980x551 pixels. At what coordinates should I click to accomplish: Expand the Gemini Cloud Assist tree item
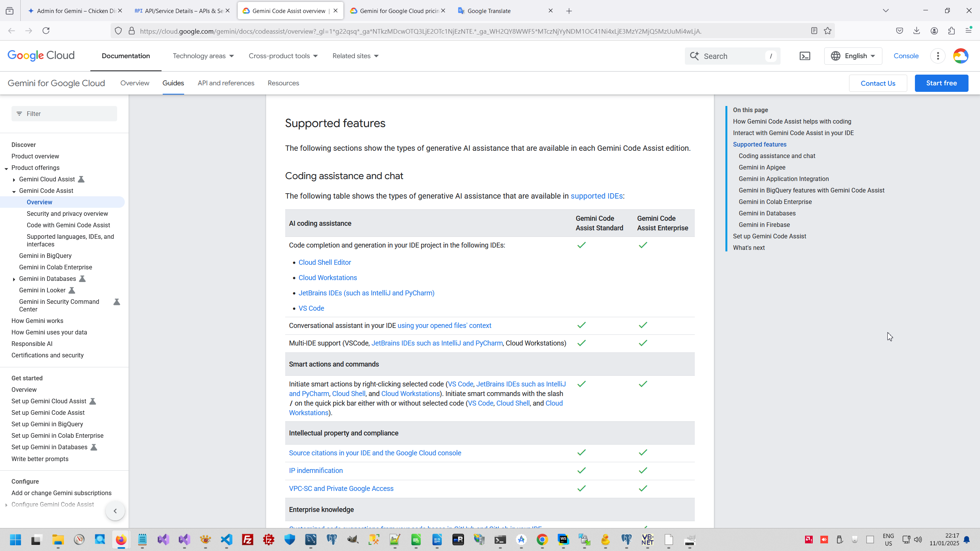(x=14, y=179)
